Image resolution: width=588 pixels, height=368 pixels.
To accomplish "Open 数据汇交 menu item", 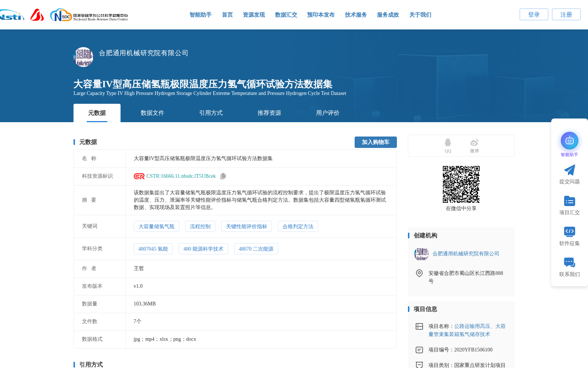I will coord(286,15).
